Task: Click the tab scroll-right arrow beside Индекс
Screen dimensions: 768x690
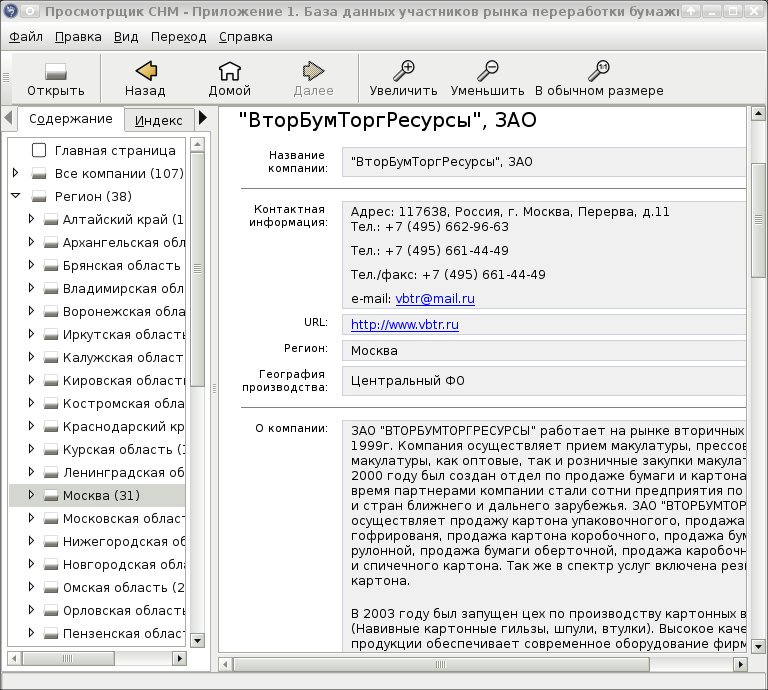Action: [x=203, y=118]
